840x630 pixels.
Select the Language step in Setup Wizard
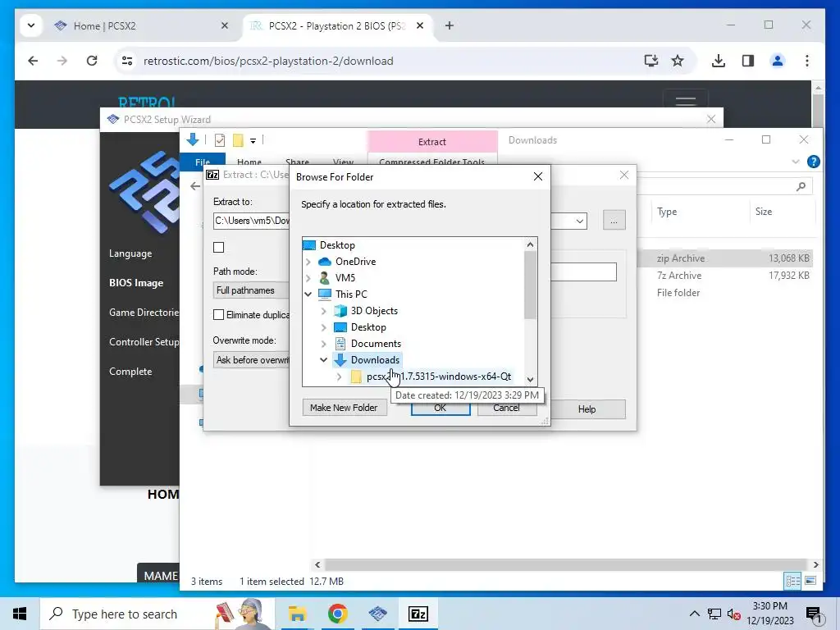[x=130, y=253]
